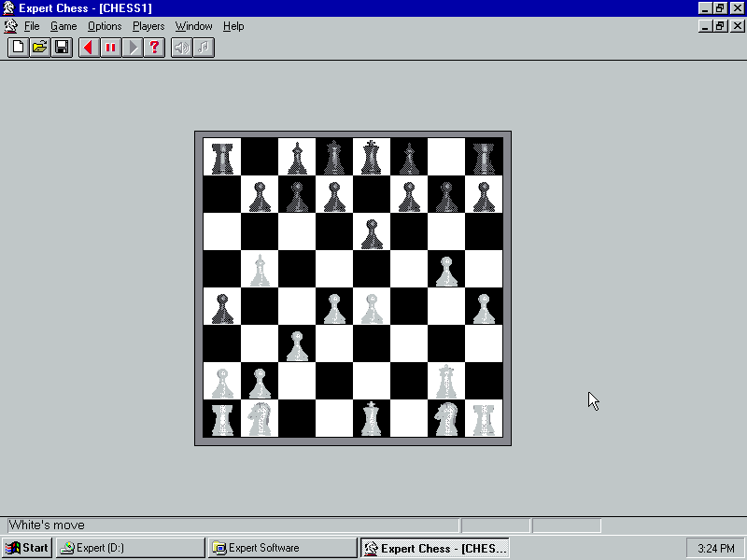Open the Players menu
747x560 pixels.
148,26
